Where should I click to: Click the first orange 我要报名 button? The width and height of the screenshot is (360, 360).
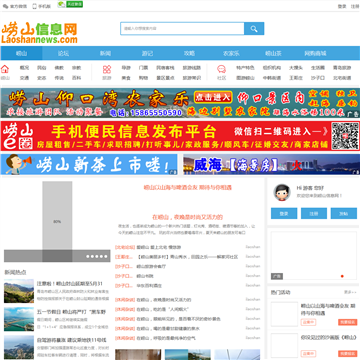tap(348, 322)
